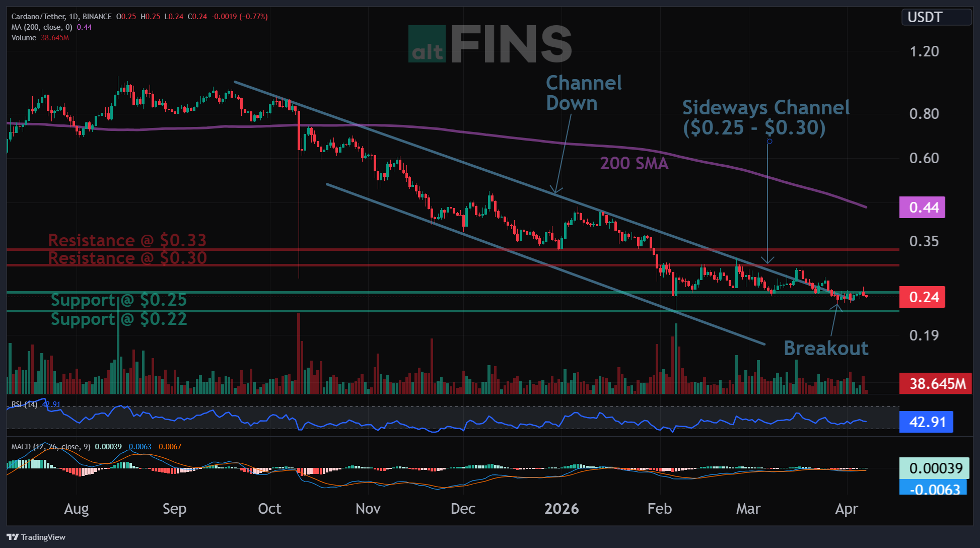Click the purple 0.44 MA price tag

(922, 208)
